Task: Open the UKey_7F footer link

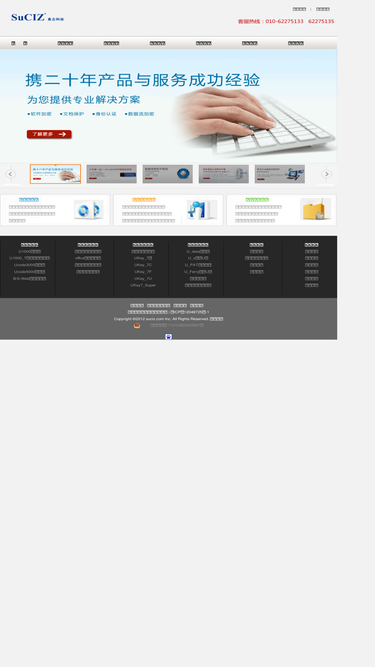Action: click(x=143, y=272)
